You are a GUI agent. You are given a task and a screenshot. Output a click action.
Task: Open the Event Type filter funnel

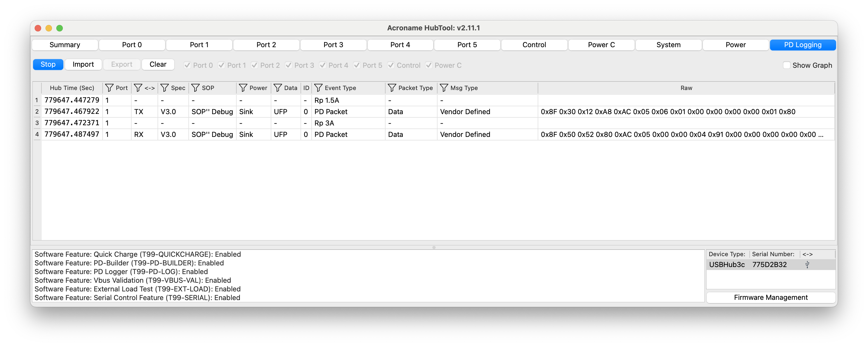pos(318,88)
